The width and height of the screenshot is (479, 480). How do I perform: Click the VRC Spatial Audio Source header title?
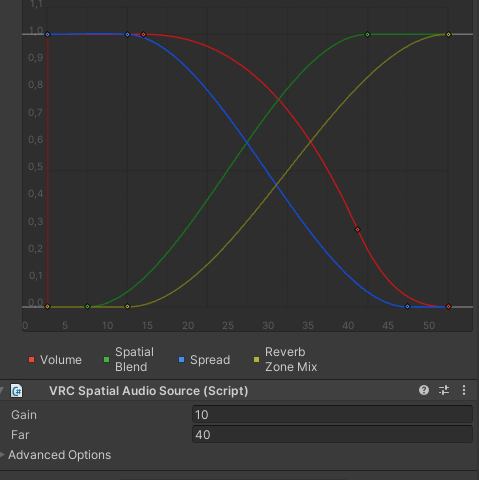[149, 391]
